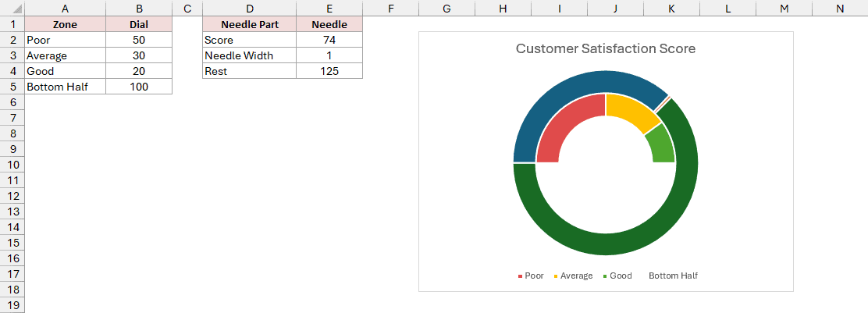Select the Needle Width value 1
Image resolution: width=868 pixels, height=313 pixels.
tap(329, 55)
